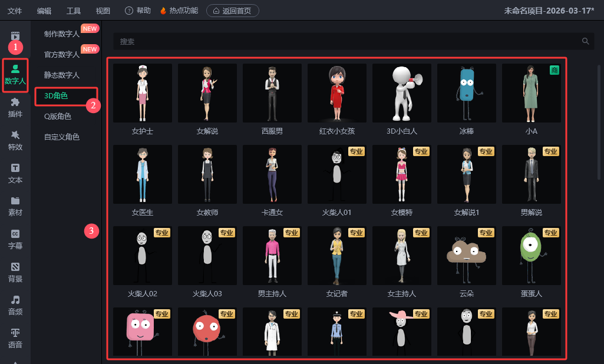Open the 工具 menu

(x=74, y=11)
